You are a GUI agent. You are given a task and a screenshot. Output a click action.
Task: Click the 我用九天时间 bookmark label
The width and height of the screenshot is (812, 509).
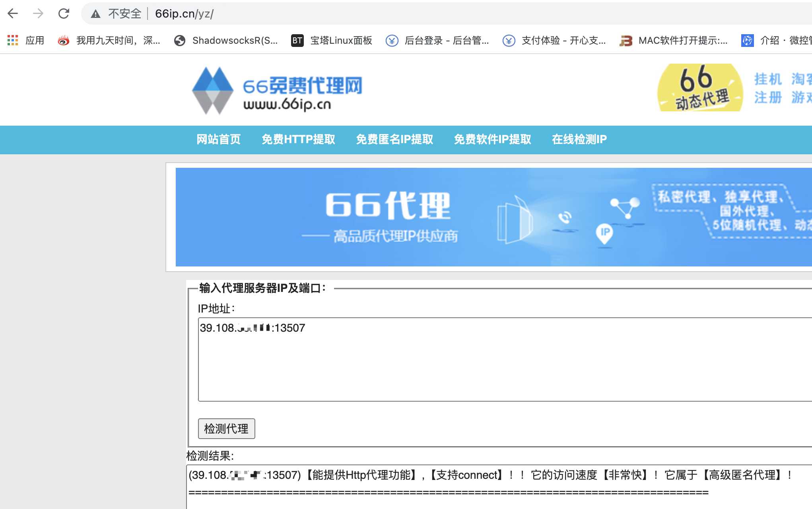click(118, 40)
